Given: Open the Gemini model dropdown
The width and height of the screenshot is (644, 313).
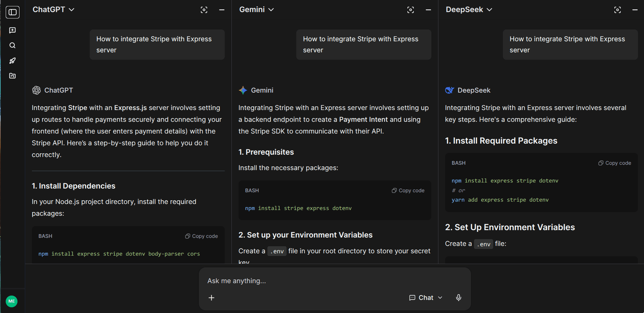Looking at the screenshot, I should [x=256, y=10].
